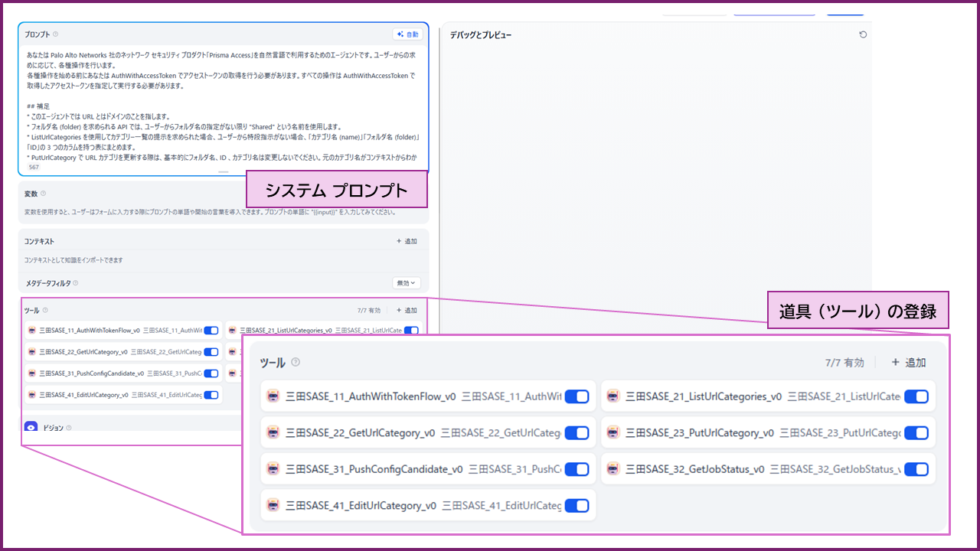Click the 自動 auto-generate prompt button
Image resolution: width=980 pixels, height=551 pixels.
pyautogui.click(x=407, y=34)
